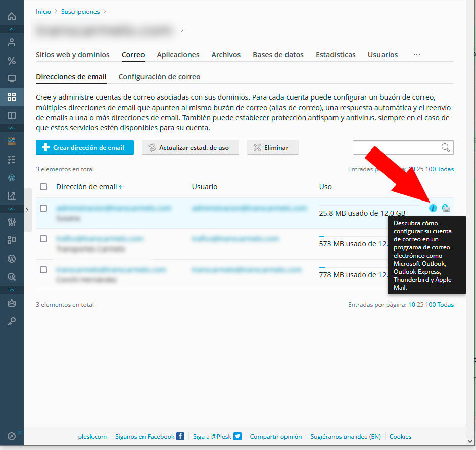
Task: Open the customers person icon in sidebar
Action: tap(12, 42)
